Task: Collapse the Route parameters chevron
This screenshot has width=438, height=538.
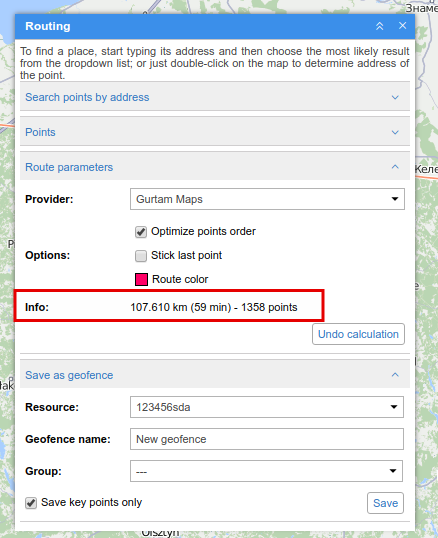Action: click(x=395, y=167)
